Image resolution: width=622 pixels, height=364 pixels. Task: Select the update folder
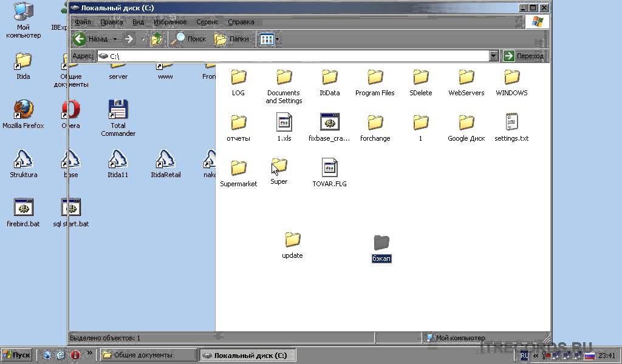point(292,246)
